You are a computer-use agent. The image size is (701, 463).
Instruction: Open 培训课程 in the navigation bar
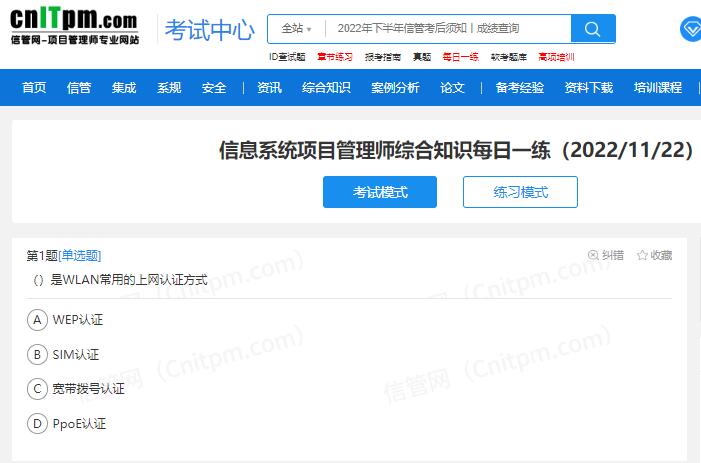(x=658, y=88)
